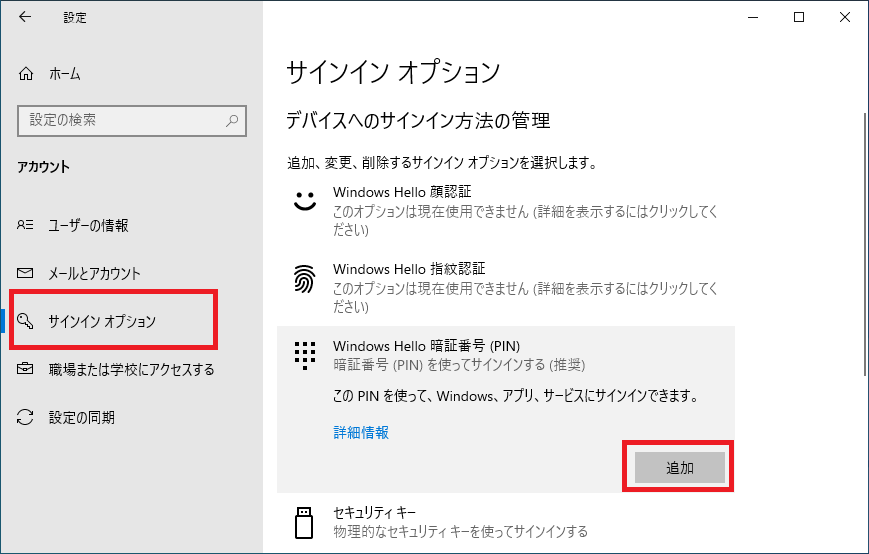
Task: Click the ユーザーの情報 person icon
Action: coord(25,225)
